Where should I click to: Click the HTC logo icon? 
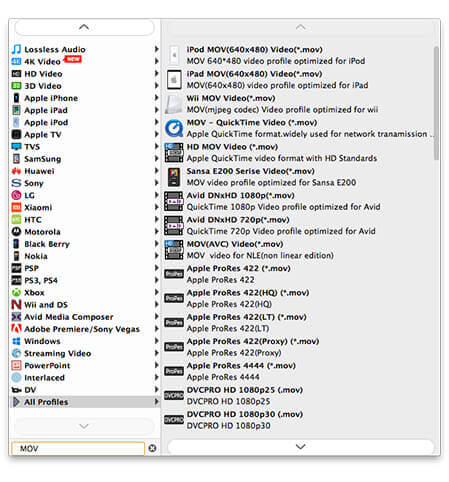[16, 219]
